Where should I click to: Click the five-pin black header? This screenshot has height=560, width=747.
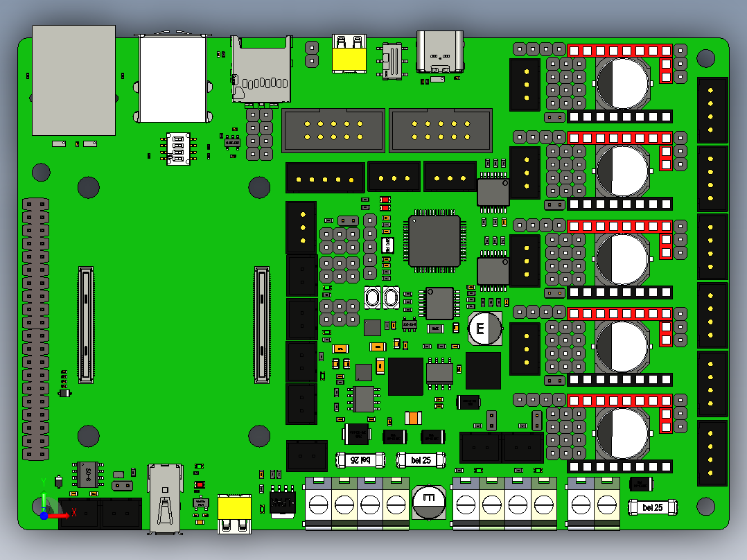click(326, 177)
